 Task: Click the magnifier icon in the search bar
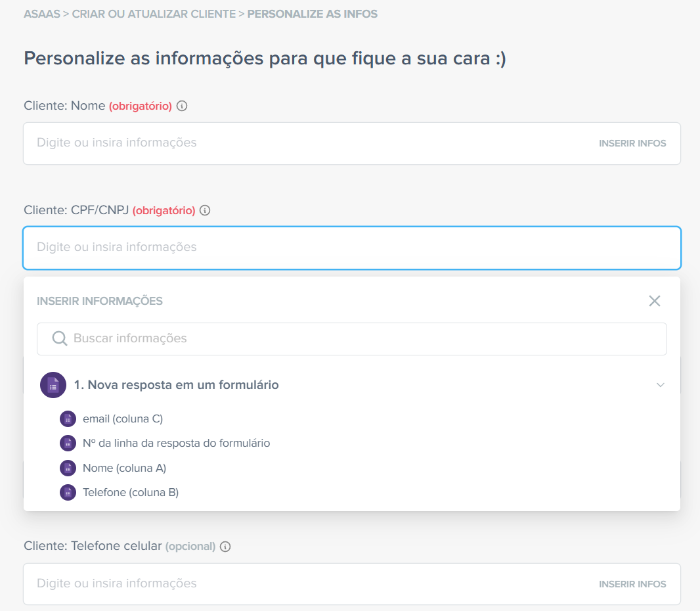point(59,338)
